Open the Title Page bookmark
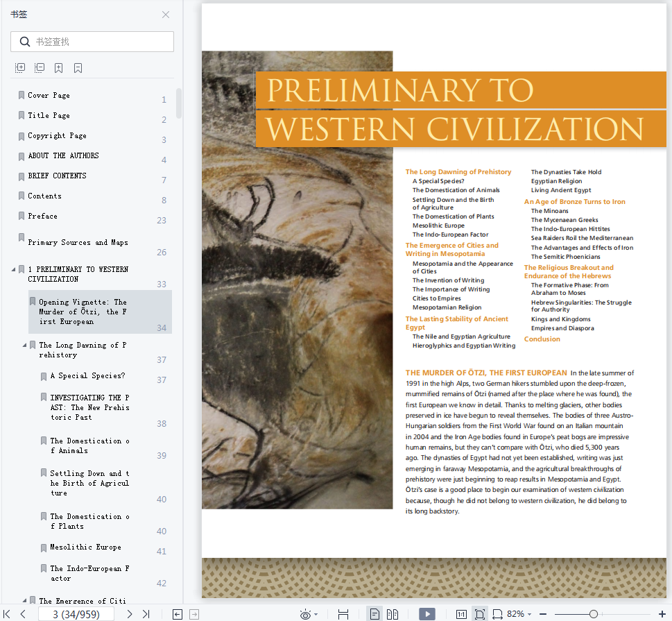The image size is (672, 621). pyautogui.click(x=49, y=115)
